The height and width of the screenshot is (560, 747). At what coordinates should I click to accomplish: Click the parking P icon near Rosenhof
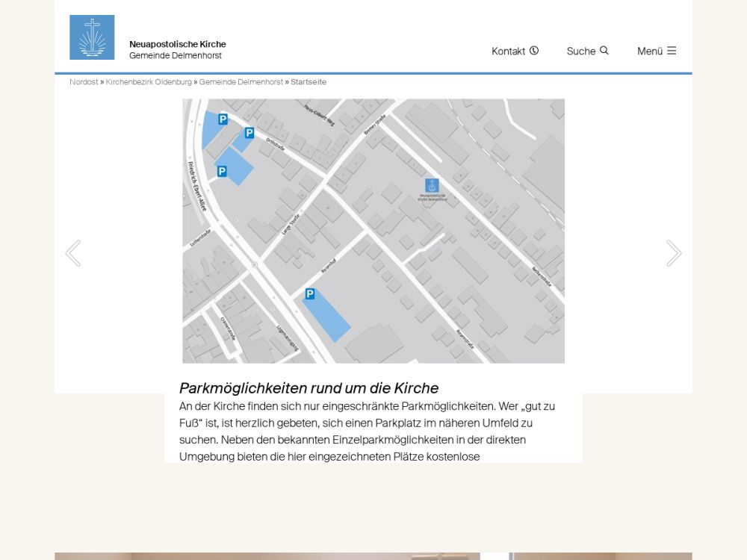310,294
